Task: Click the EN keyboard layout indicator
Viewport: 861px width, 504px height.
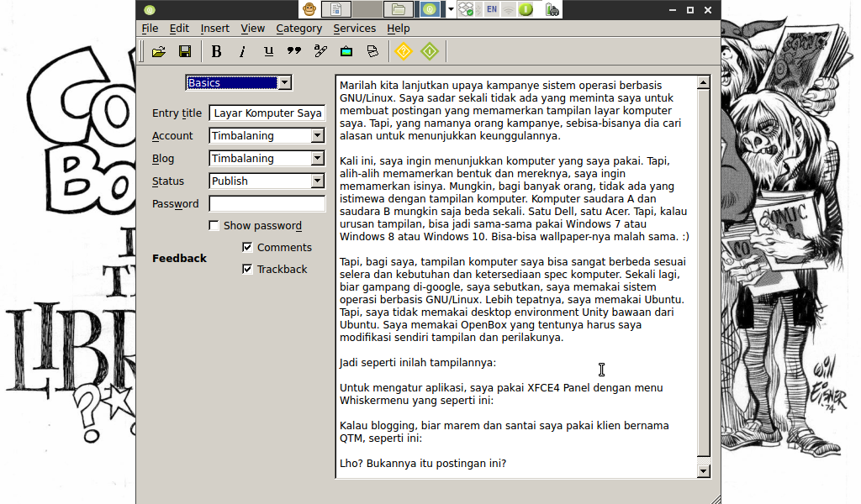Action: [491, 9]
